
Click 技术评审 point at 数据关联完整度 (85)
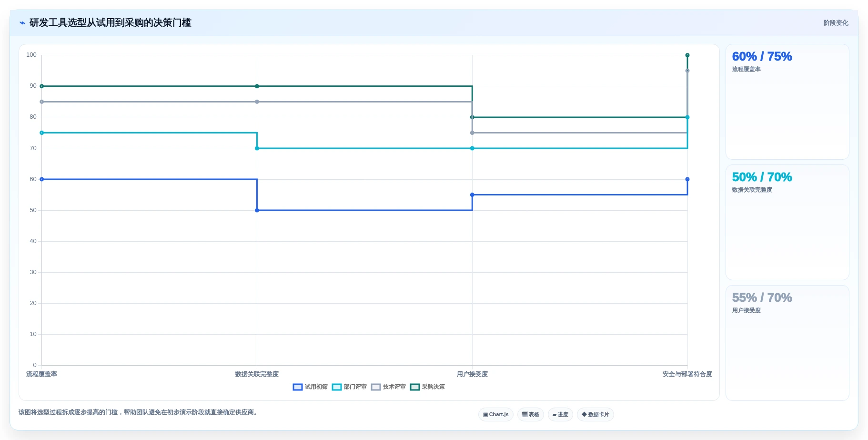[257, 102]
